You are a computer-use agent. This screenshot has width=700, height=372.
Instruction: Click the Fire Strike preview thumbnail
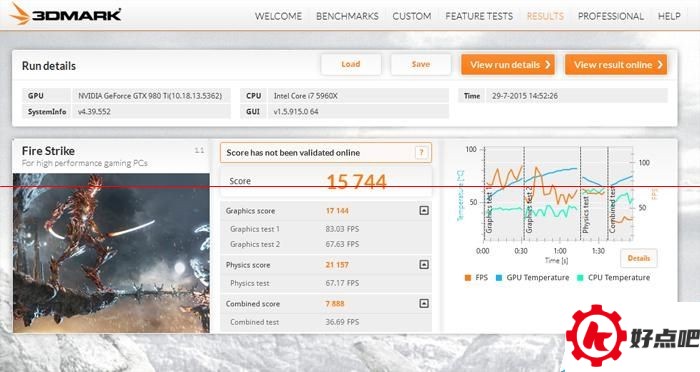[111, 253]
